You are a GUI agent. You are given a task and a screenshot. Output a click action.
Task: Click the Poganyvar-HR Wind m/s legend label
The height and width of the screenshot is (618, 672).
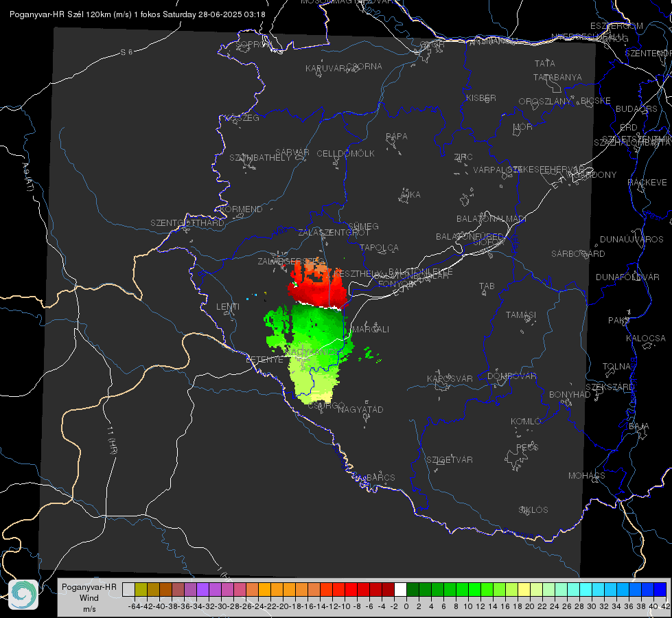[x=89, y=598]
